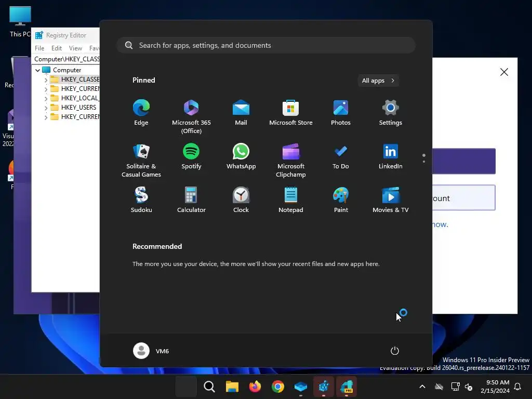Open Edit menu in Registry Editor
The height and width of the screenshot is (399, 532).
coord(56,48)
